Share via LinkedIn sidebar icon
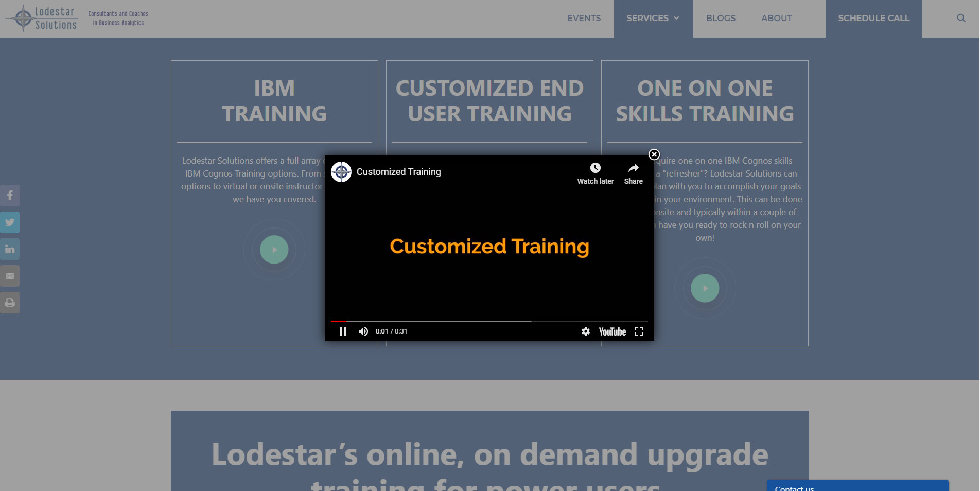This screenshot has height=491, width=980. 10,249
